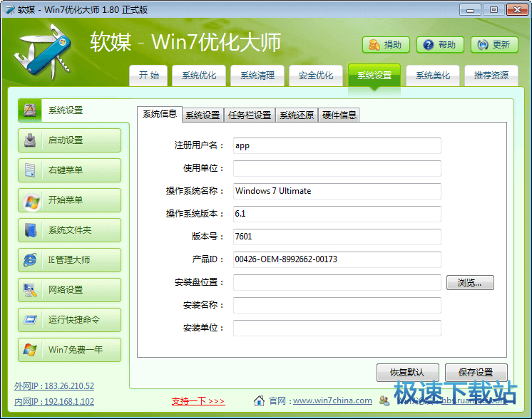Click the 浏览... browse button
This screenshot has width=532, height=419.
470,282
